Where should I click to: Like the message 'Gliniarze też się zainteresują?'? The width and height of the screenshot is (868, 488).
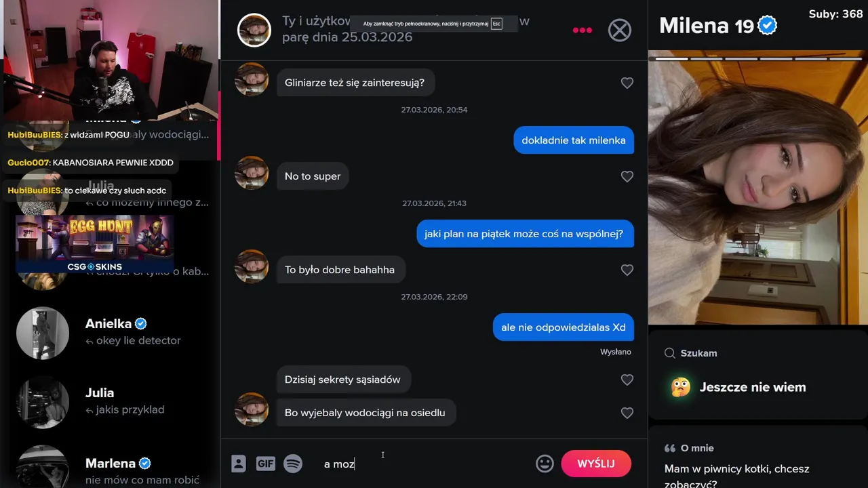(x=627, y=83)
